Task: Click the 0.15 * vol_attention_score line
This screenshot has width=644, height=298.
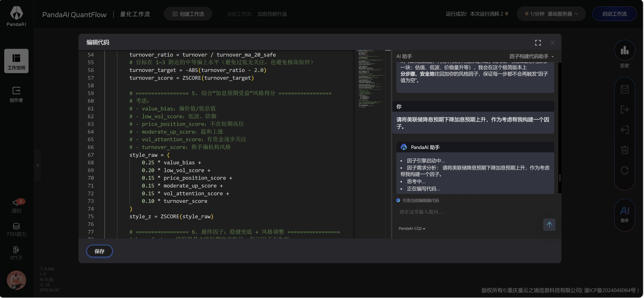Action: pos(185,193)
